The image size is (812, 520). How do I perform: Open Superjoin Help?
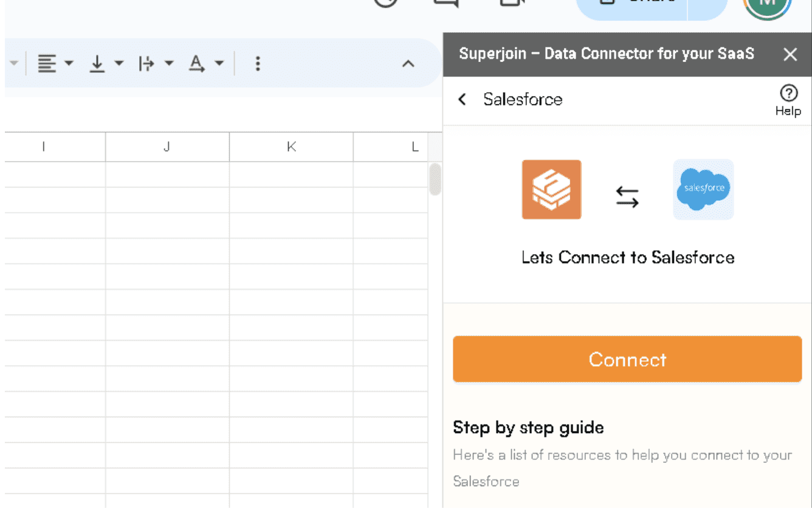tap(788, 100)
